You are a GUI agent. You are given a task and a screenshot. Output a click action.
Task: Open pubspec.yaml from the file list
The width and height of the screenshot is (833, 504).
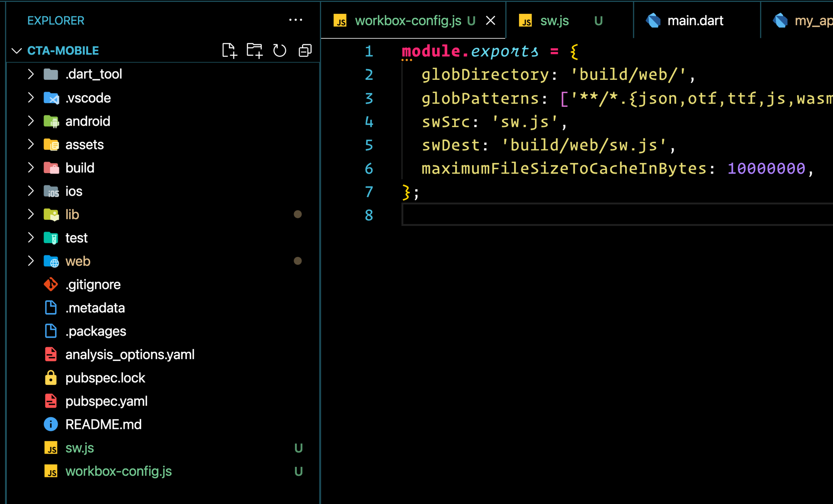106,401
